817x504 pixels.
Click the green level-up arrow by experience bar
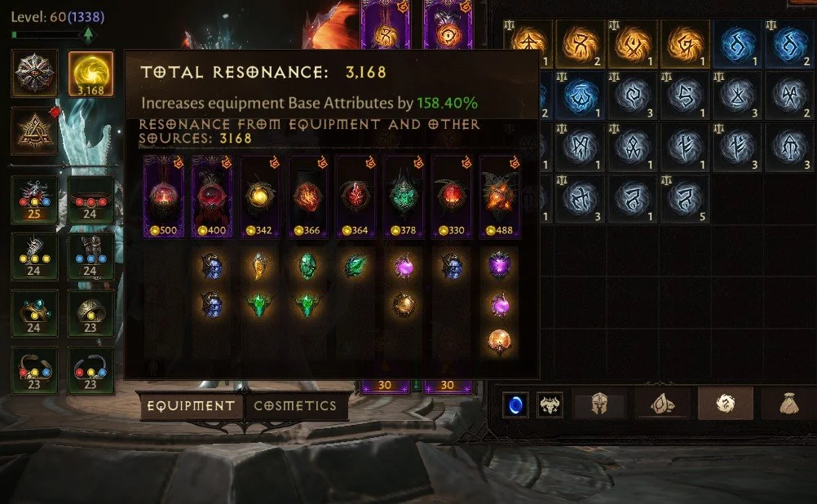coord(89,35)
